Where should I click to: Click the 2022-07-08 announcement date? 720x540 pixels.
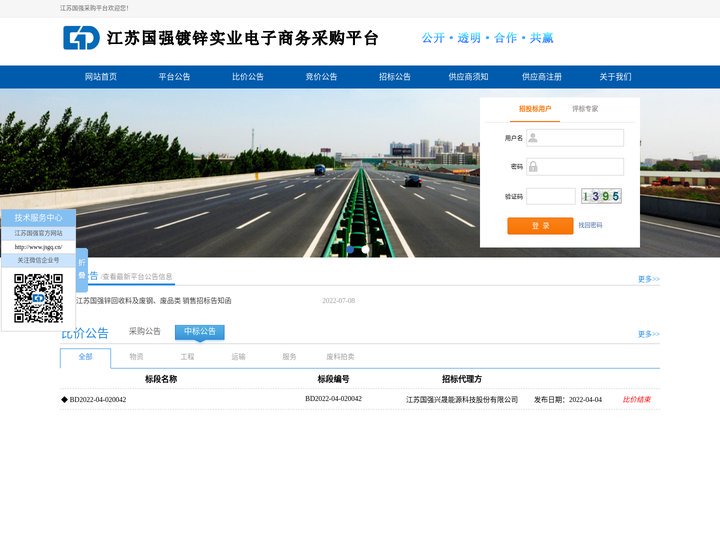[x=338, y=301]
